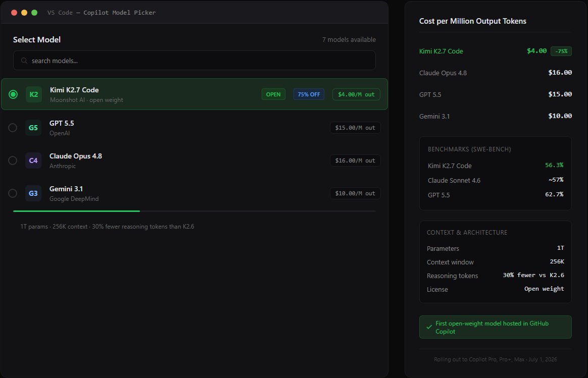The image size is (588, 378).
Task: Click the $15.00/M out price tag
Action: click(x=355, y=128)
